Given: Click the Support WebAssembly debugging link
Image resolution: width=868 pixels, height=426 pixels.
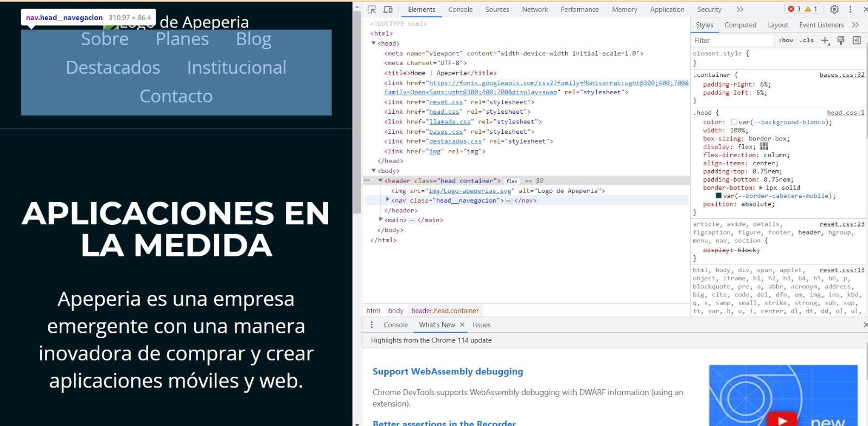Looking at the screenshot, I should [448, 371].
